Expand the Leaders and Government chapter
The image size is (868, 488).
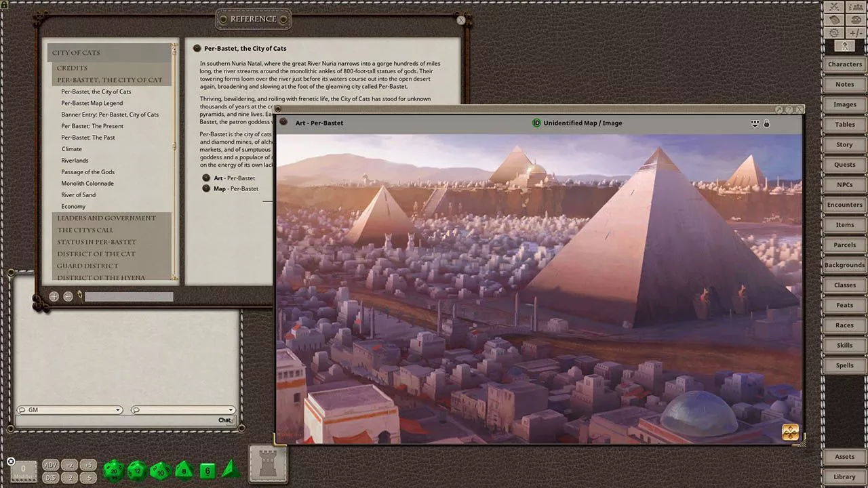(x=112, y=218)
